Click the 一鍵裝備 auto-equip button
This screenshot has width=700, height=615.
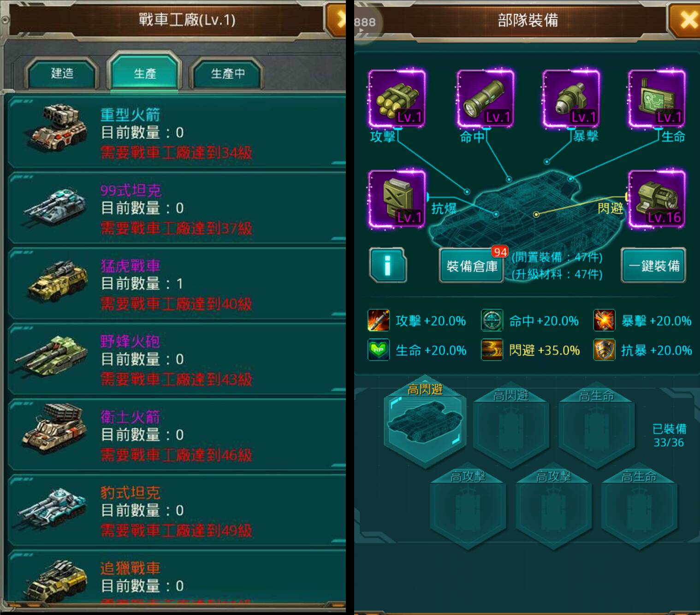tap(653, 266)
